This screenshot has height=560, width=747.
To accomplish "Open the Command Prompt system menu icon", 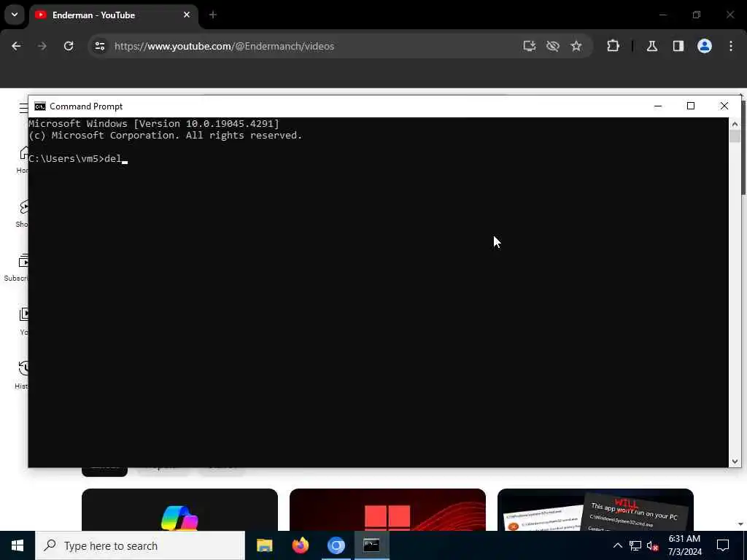I will [40, 106].
